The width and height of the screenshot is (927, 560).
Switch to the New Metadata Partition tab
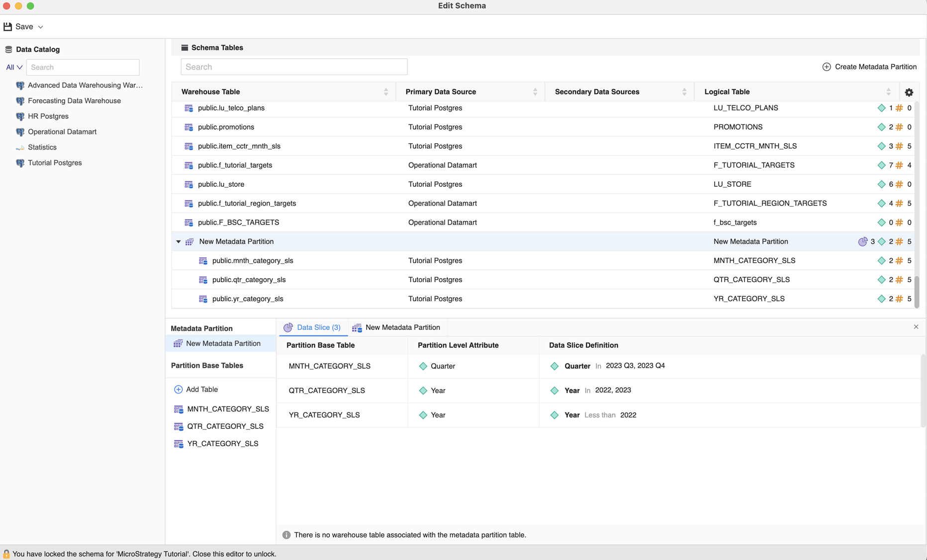[x=396, y=327]
